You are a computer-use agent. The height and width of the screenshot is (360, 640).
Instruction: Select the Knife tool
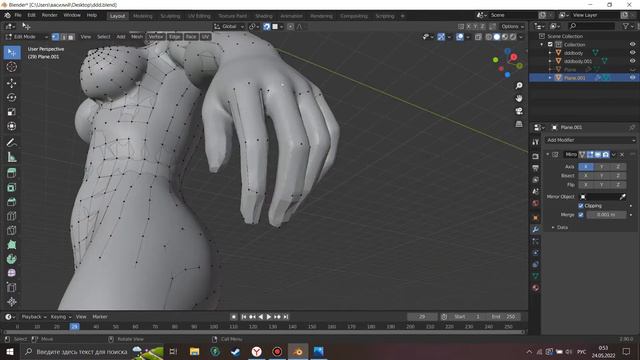point(11,230)
